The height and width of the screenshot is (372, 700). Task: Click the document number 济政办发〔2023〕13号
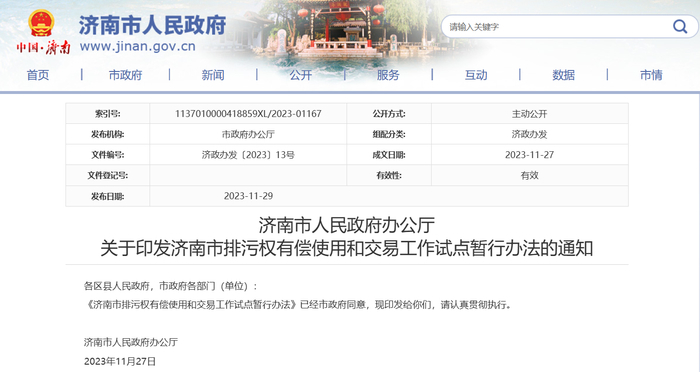click(x=248, y=155)
